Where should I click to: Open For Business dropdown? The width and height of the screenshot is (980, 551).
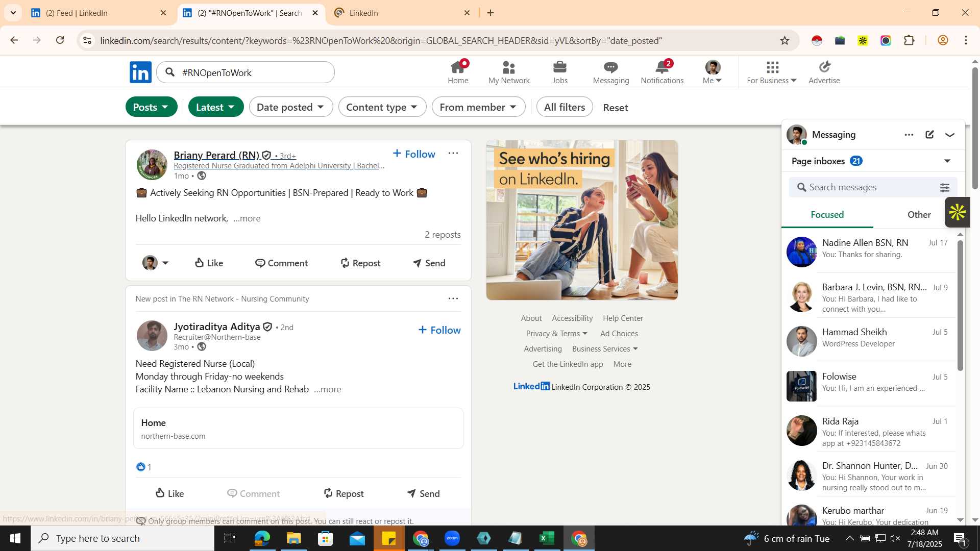pyautogui.click(x=771, y=72)
